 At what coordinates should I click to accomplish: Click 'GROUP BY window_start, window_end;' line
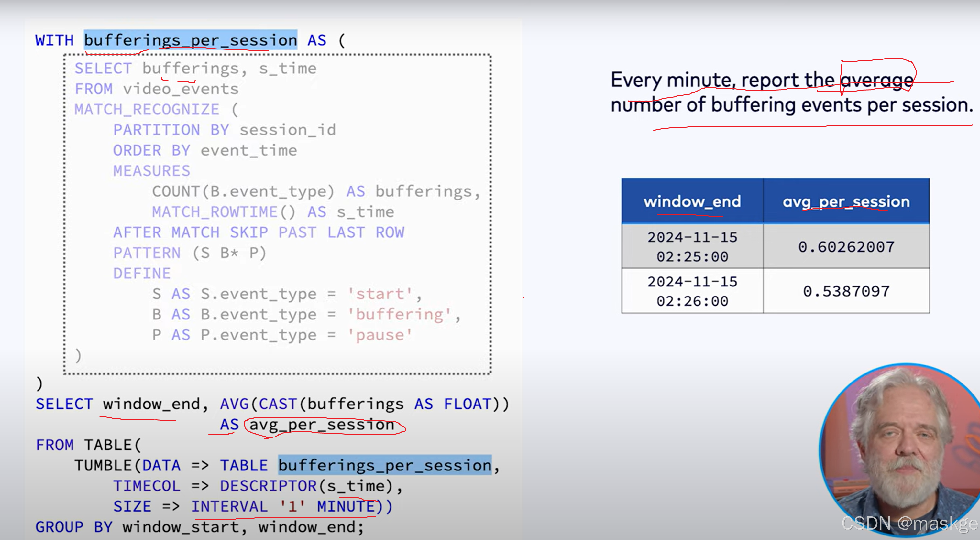click(x=200, y=527)
